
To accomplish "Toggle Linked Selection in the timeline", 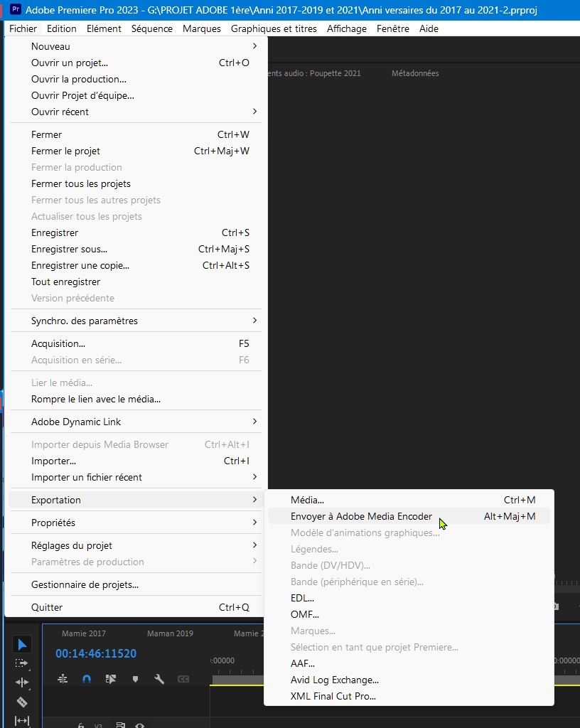I will [x=111, y=679].
